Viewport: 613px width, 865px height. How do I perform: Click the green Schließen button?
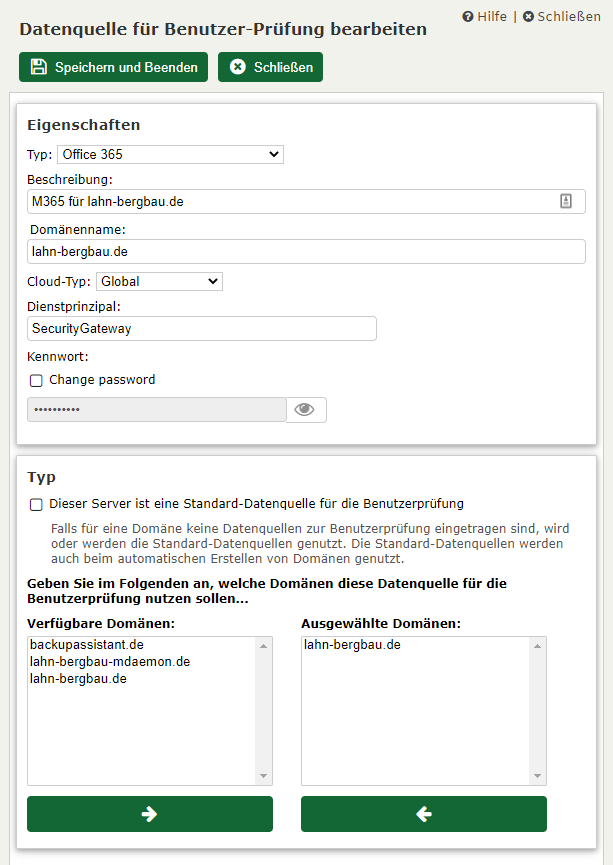(x=270, y=67)
